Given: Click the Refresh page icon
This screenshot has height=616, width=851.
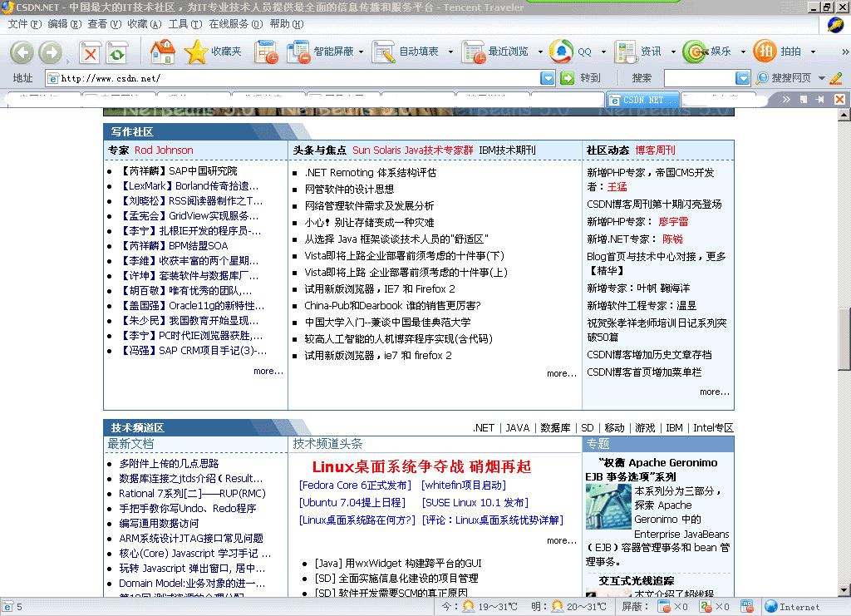Looking at the screenshot, I should click(x=116, y=53).
